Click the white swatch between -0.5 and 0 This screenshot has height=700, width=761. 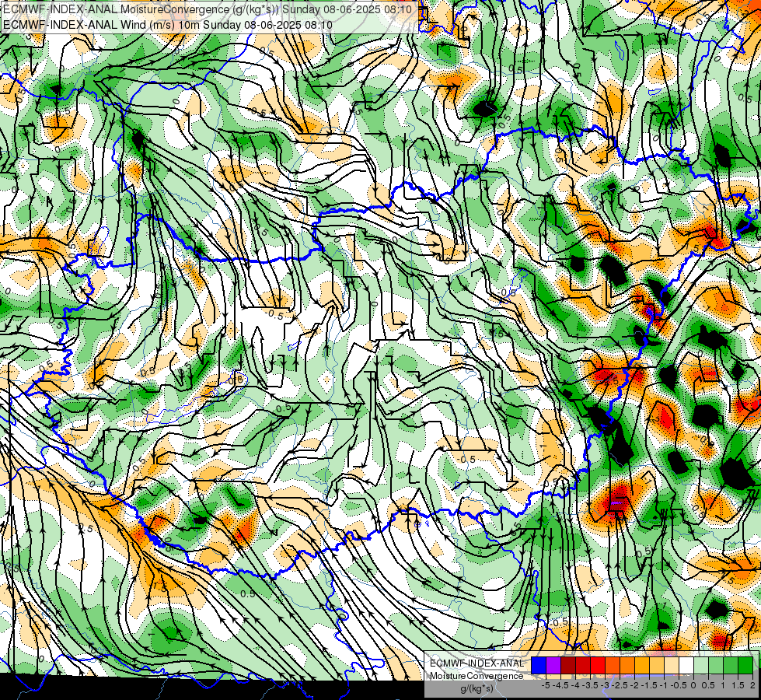686,666
